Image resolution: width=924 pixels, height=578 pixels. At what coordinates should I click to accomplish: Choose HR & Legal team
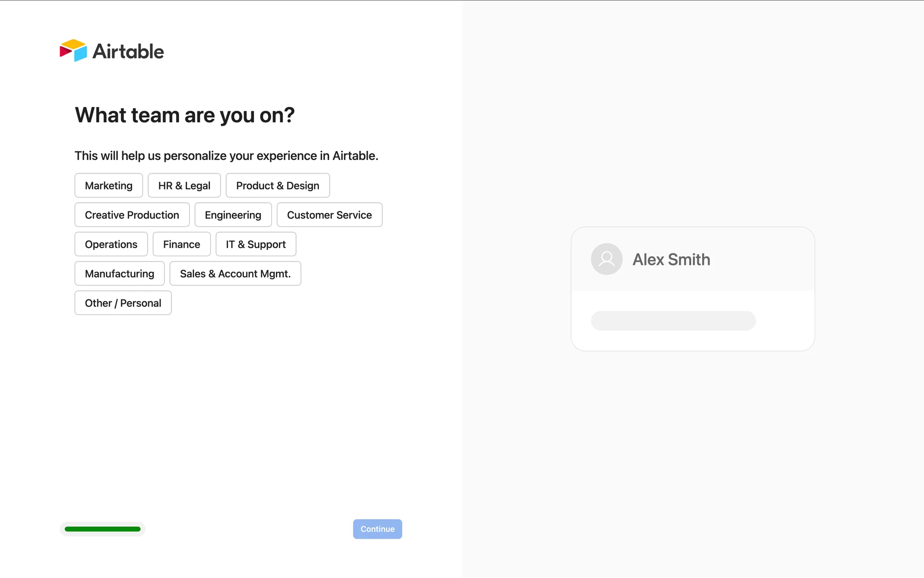[184, 185]
